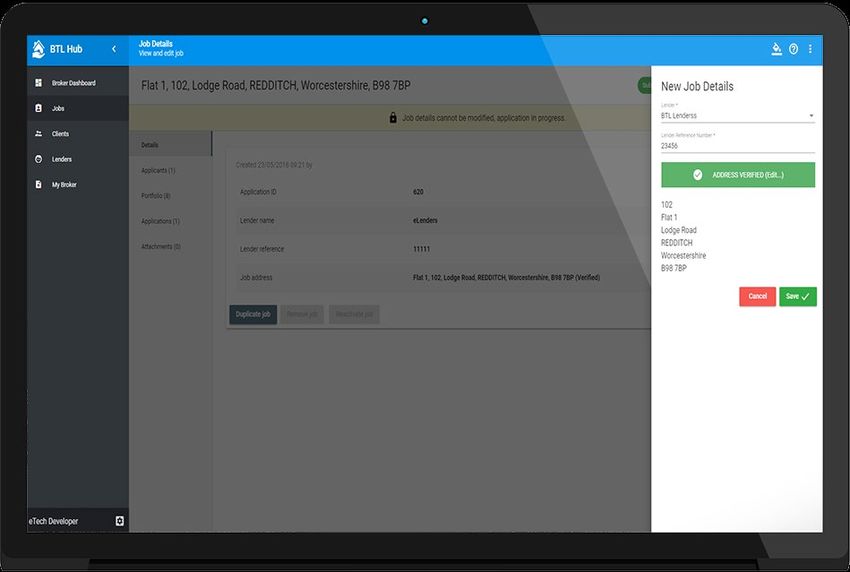Click Lodge Road in new job address
850x572 pixels.
(679, 230)
